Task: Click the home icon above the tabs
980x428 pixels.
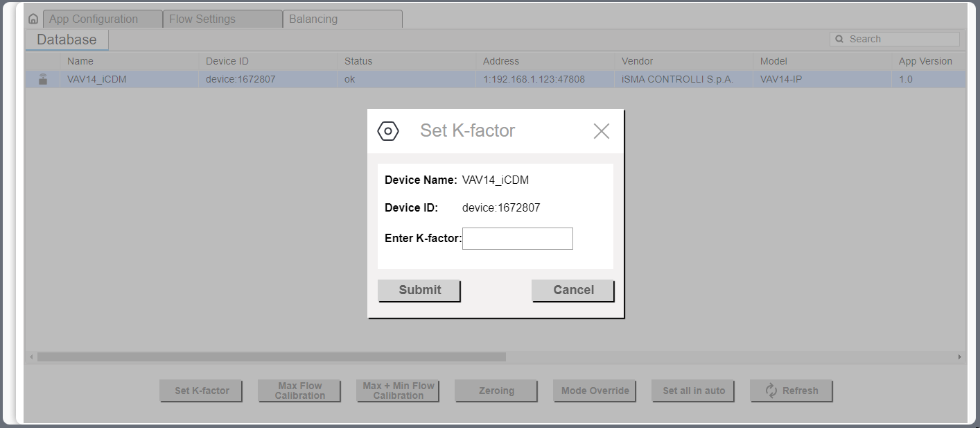Action: pyautogui.click(x=33, y=19)
